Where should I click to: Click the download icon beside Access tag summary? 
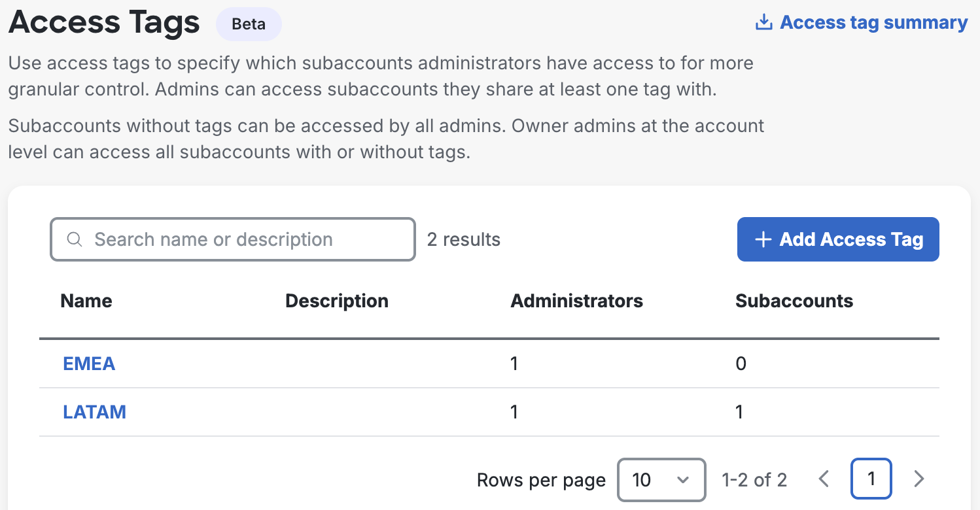click(763, 22)
